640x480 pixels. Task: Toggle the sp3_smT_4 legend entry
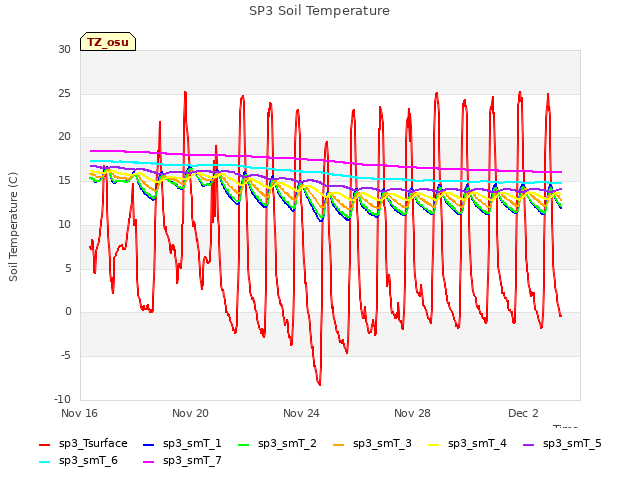tap(467, 444)
